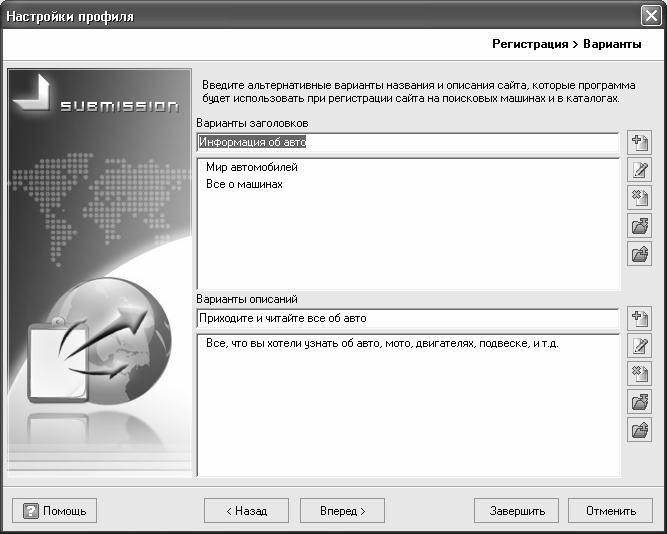
Task: Go back with the 'Назад' button
Action: 246,510
